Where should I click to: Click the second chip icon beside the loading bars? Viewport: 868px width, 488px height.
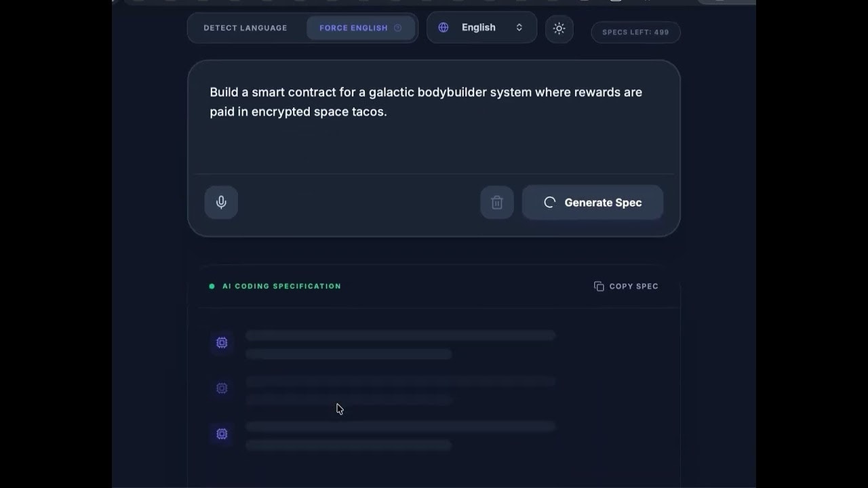pyautogui.click(x=222, y=388)
